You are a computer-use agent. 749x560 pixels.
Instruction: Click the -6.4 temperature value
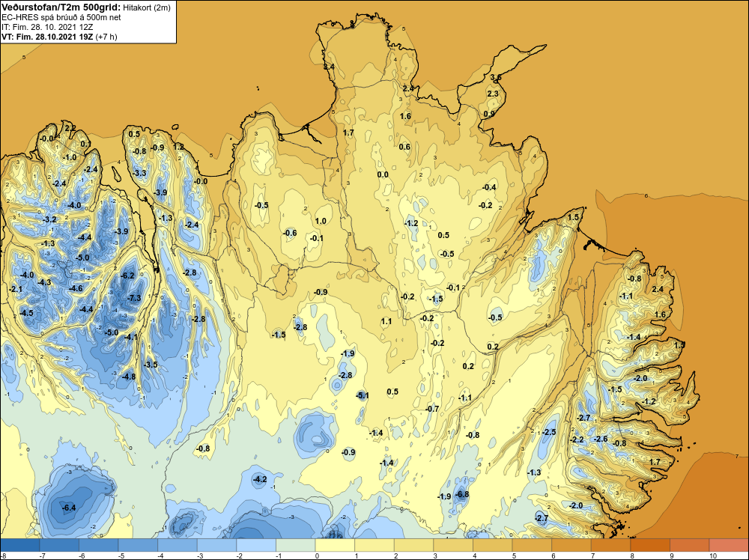tap(69, 508)
